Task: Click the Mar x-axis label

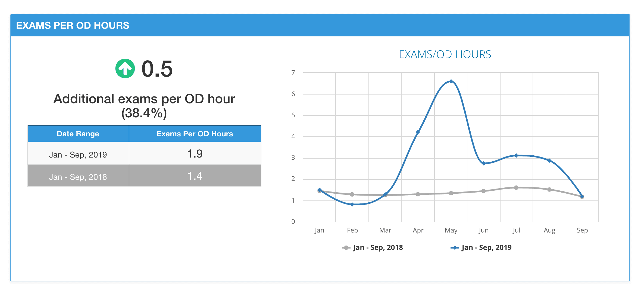Action: (x=385, y=230)
